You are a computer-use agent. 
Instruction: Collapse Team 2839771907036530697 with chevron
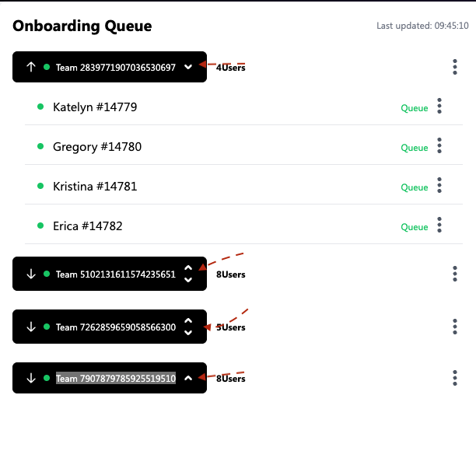(x=187, y=67)
